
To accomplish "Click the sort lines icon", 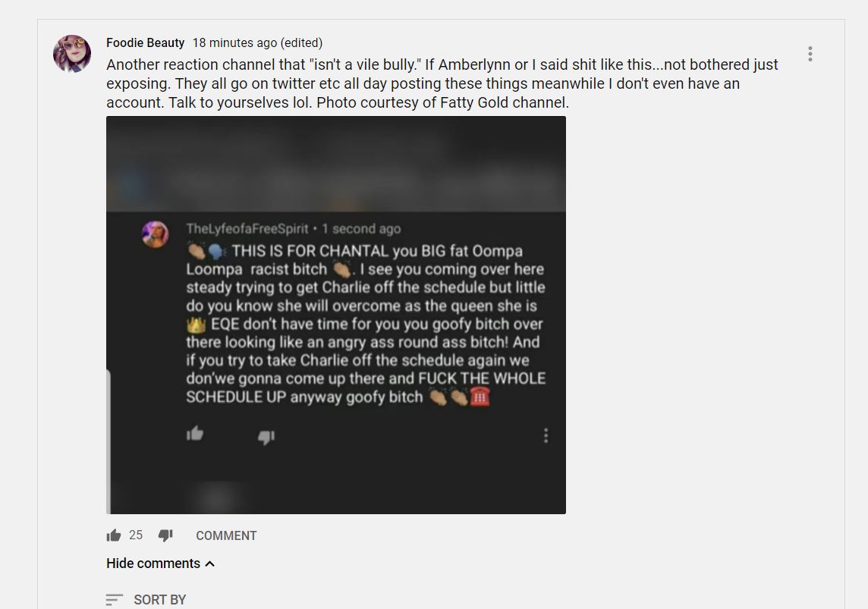I will point(114,600).
